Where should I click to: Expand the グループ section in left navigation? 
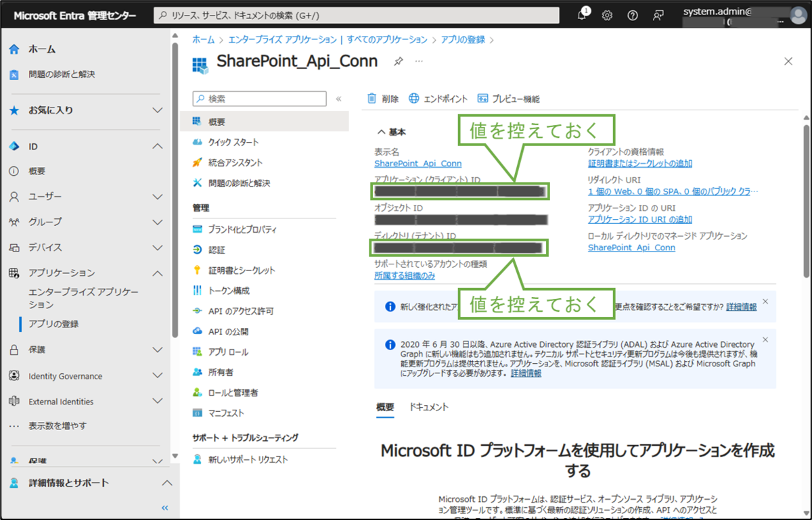pos(157,221)
